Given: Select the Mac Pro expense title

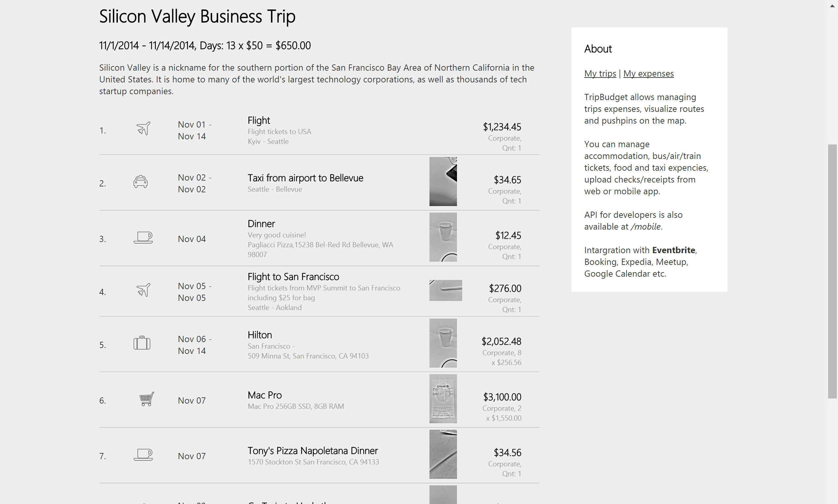Looking at the screenshot, I should coord(264,395).
